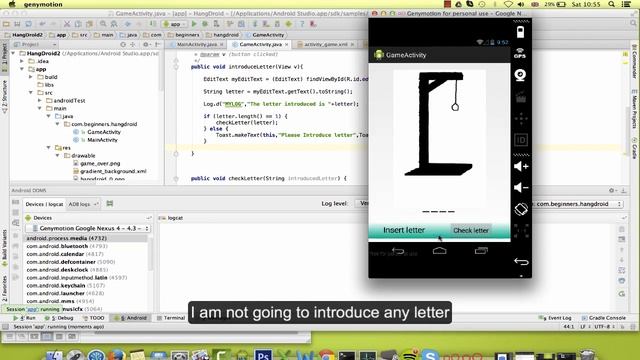Open the Gradle Console

pyautogui.click(x=605, y=318)
